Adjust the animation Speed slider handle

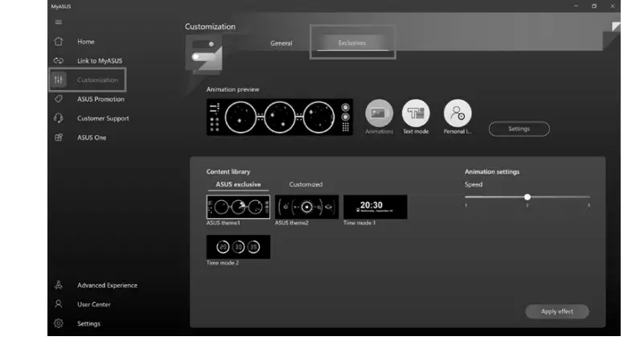click(x=527, y=197)
